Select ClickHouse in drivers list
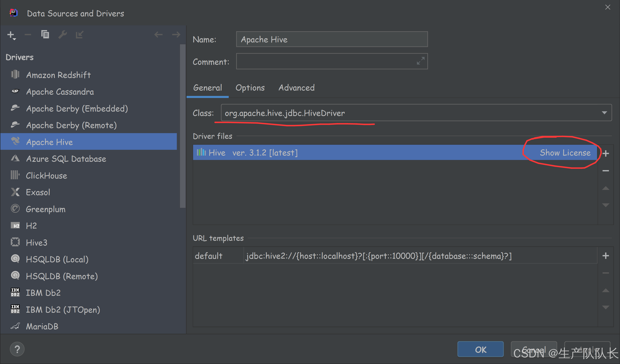The image size is (620, 364). tap(89, 175)
